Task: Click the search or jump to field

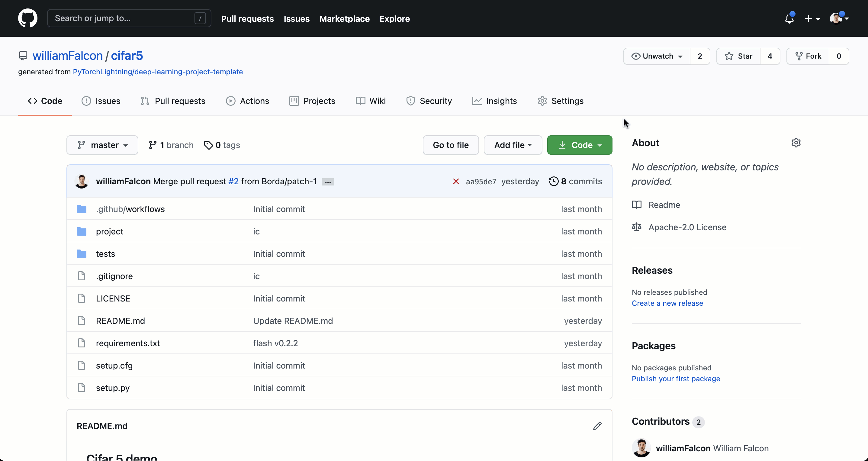Action: pos(129,18)
